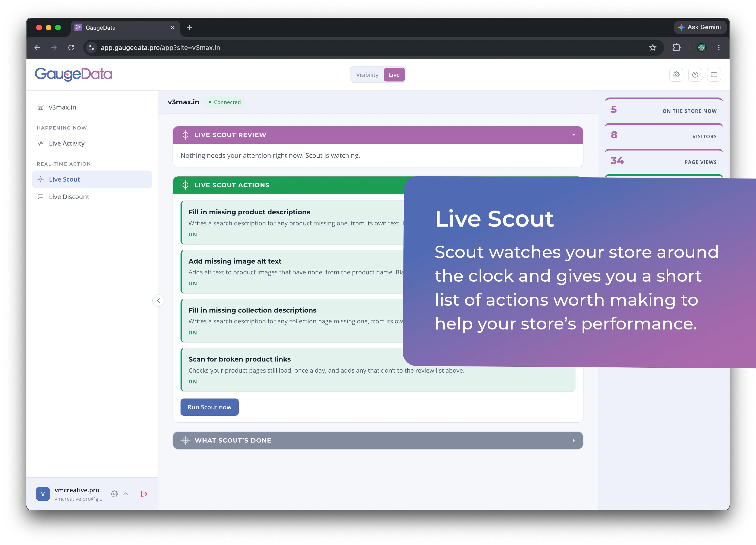The width and height of the screenshot is (756, 545).
Task: Go back with the browser back arrow
Action: click(x=37, y=48)
